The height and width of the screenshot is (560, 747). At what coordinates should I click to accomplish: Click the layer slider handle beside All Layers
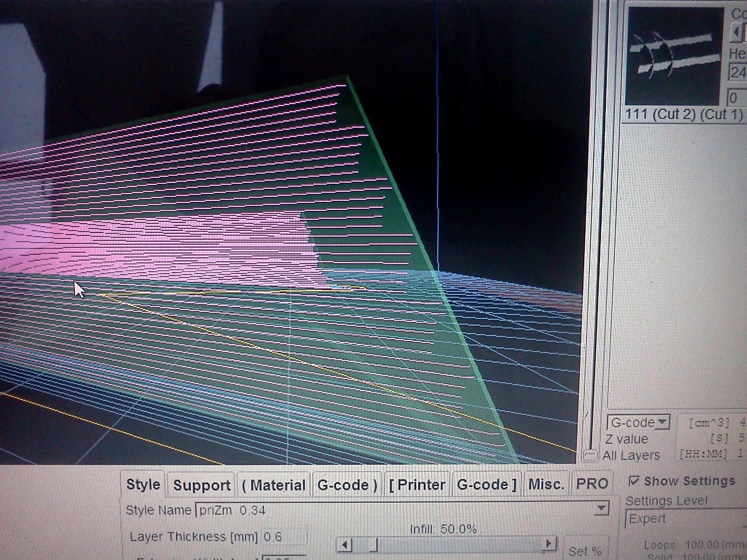(x=590, y=455)
